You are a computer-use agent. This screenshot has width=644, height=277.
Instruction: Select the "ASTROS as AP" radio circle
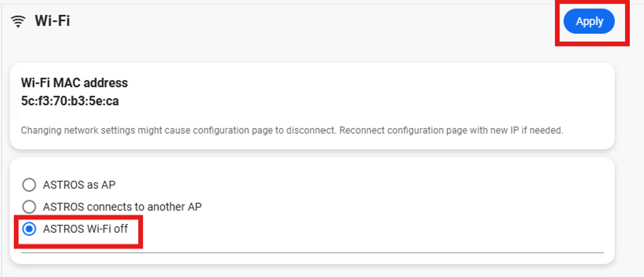tap(29, 185)
